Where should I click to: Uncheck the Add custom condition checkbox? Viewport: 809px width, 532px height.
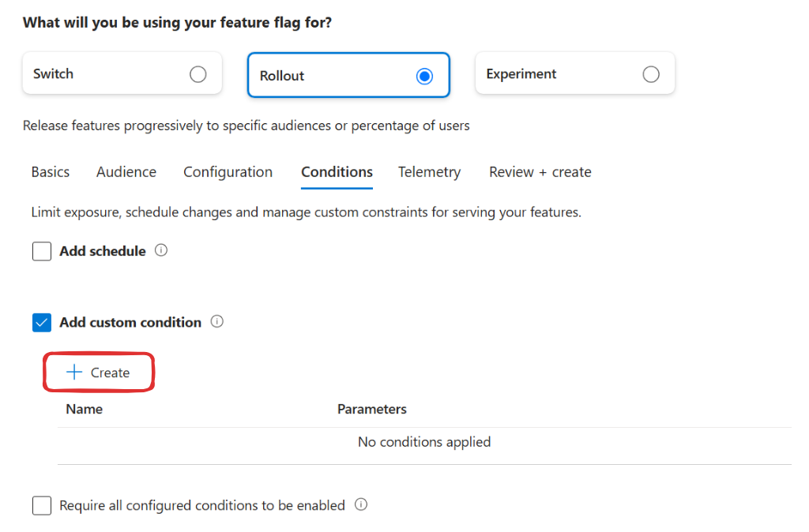pos(42,323)
